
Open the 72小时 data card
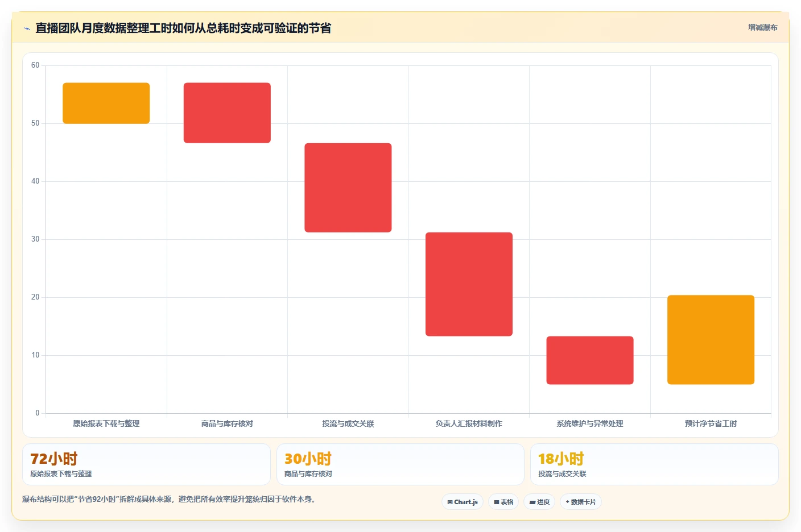pos(146,464)
